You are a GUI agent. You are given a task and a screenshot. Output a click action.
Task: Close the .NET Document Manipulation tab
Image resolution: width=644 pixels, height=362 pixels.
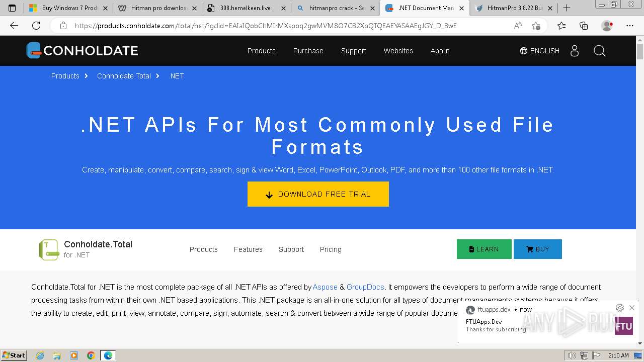pyautogui.click(x=461, y=8)
